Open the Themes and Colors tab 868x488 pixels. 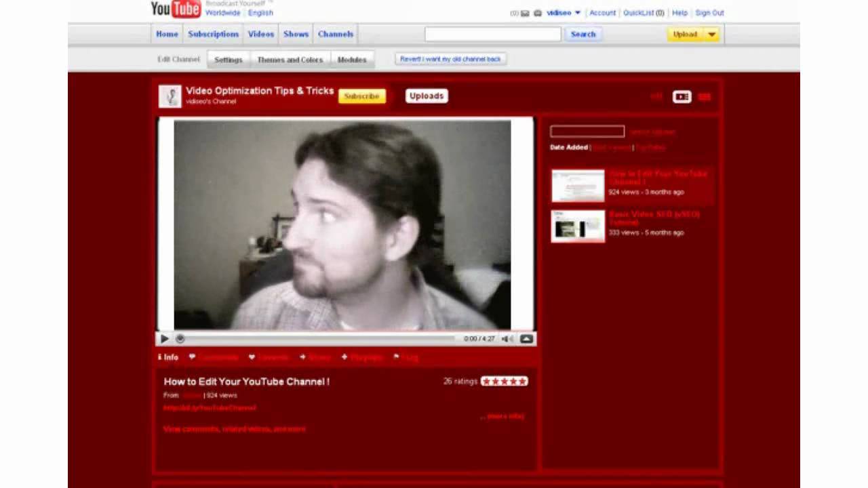(290, 60)
